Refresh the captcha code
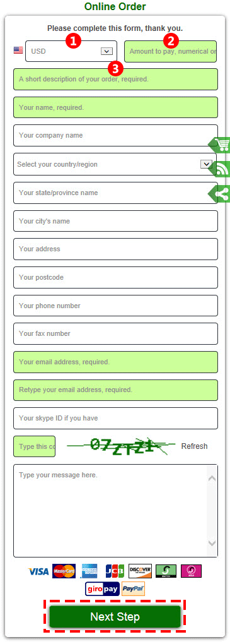The width and height of the screenshot is (230, 644). click(x=194, y=446)
